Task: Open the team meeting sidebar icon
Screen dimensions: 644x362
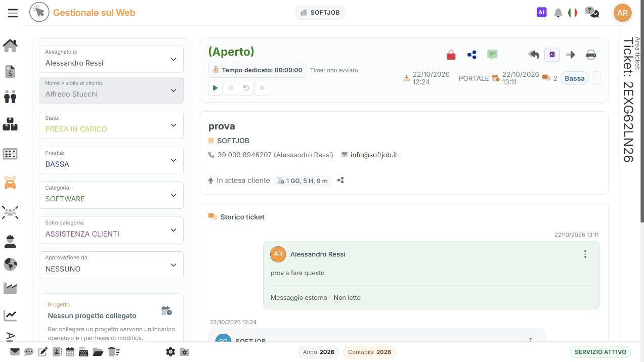Action: pos(10,212)
